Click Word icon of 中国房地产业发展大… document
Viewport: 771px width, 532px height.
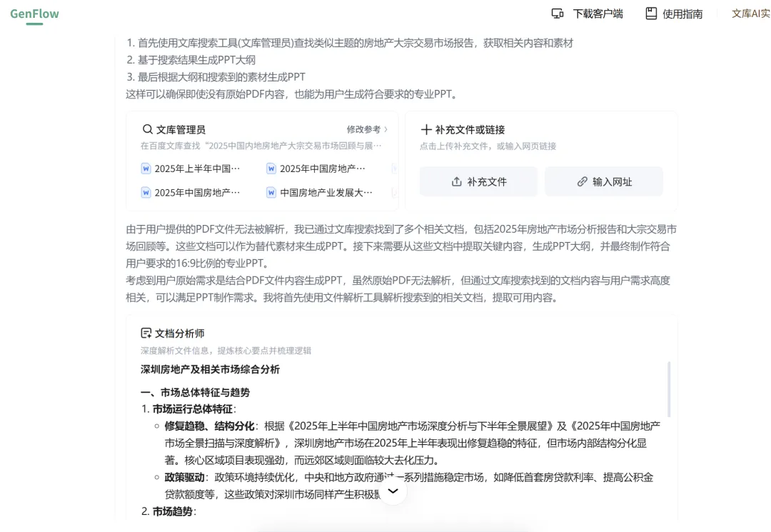point(271,192)
